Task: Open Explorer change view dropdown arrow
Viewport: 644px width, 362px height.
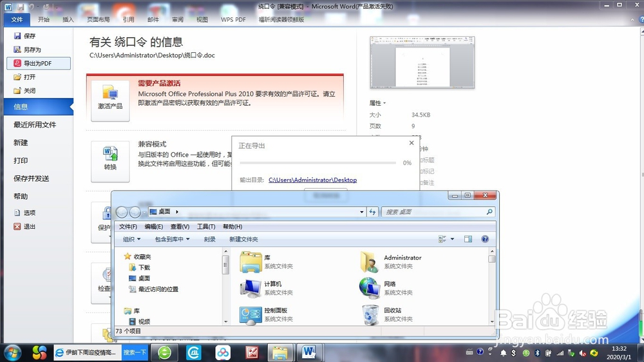Action: click(452, 239)
